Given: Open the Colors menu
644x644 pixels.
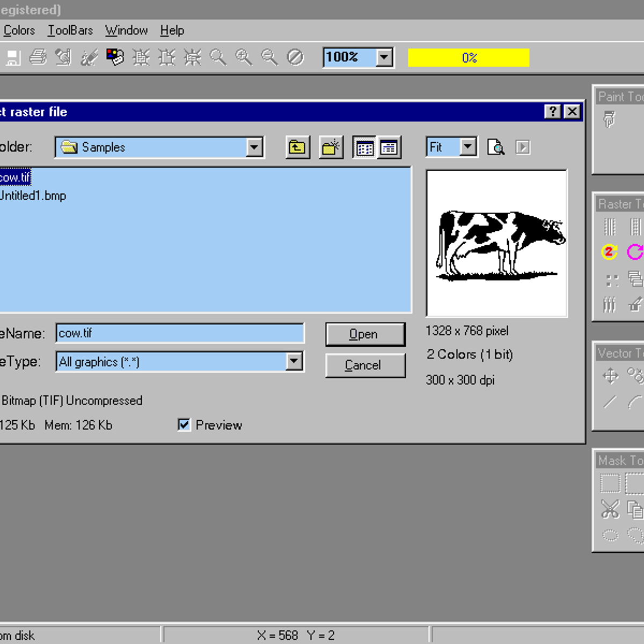Looking at the screenshot, I should (19, 31).
